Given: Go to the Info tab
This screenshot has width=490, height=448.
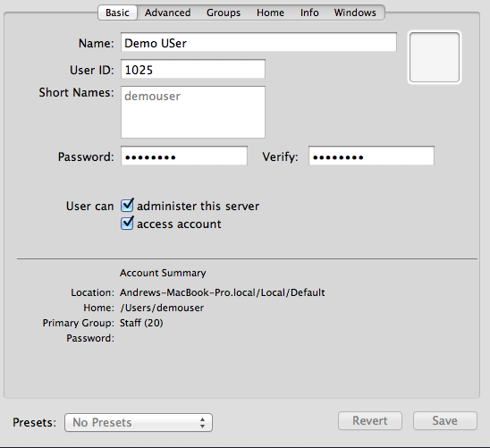Looking at the screenshot, I should coord(309,13).
